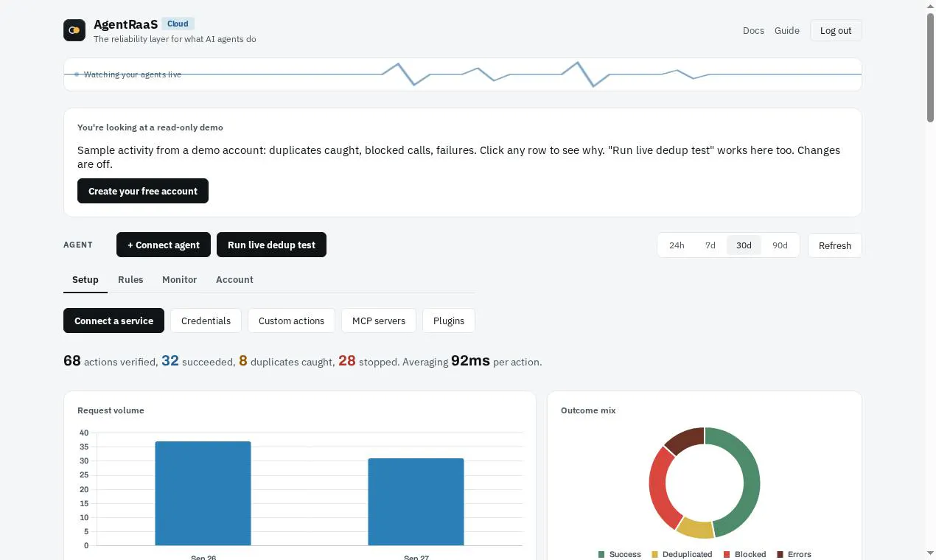Click the "68" actions verified count

72,361
